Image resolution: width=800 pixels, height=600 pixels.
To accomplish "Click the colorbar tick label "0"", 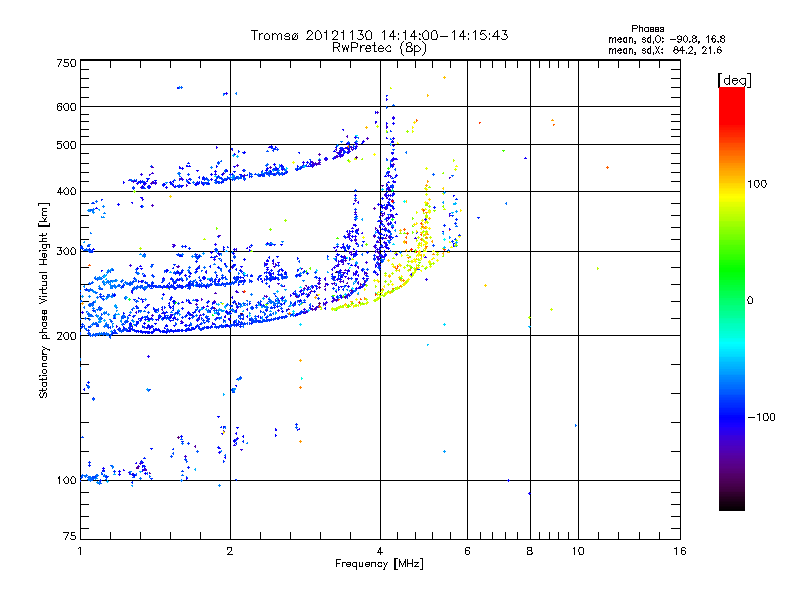I will (750, 301).
